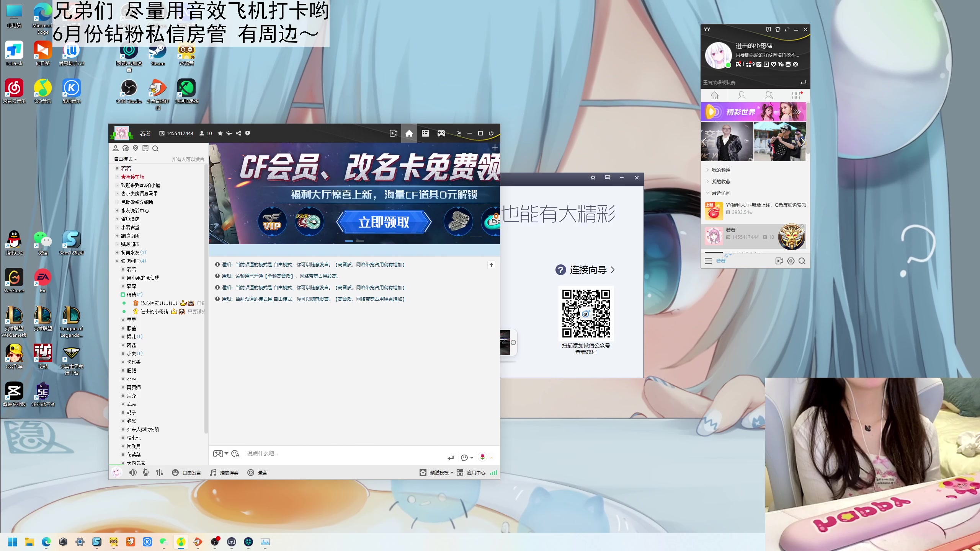
Task: Open the emoji font icon in chat input
Action: 235,453
